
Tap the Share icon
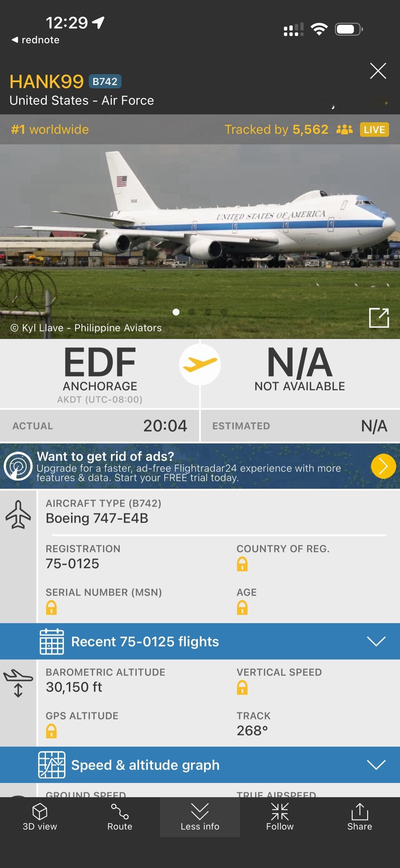tap(359, 811)
